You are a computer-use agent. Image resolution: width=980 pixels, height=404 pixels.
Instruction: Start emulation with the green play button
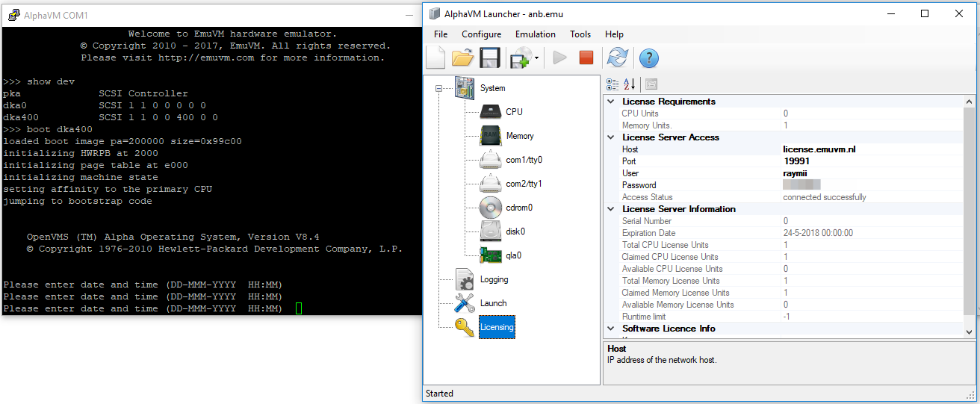[559, 58]
